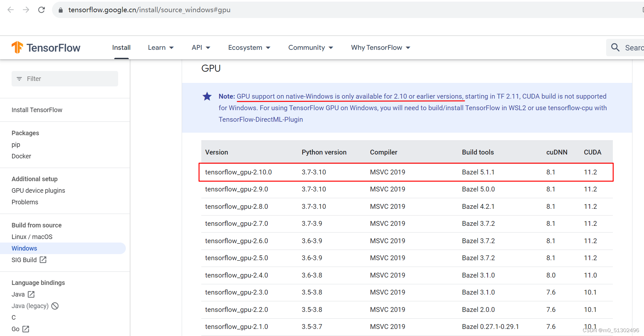
Task: Click the star icon in the note box
Action: (x=207, y=96)
